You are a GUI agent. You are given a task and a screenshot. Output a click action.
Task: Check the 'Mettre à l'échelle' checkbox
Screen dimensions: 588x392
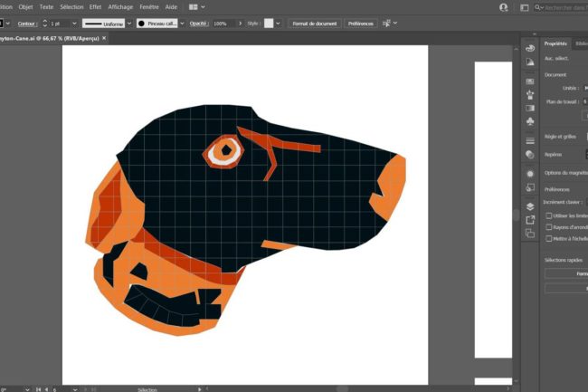pyautogui.click(x=549, y=239)
